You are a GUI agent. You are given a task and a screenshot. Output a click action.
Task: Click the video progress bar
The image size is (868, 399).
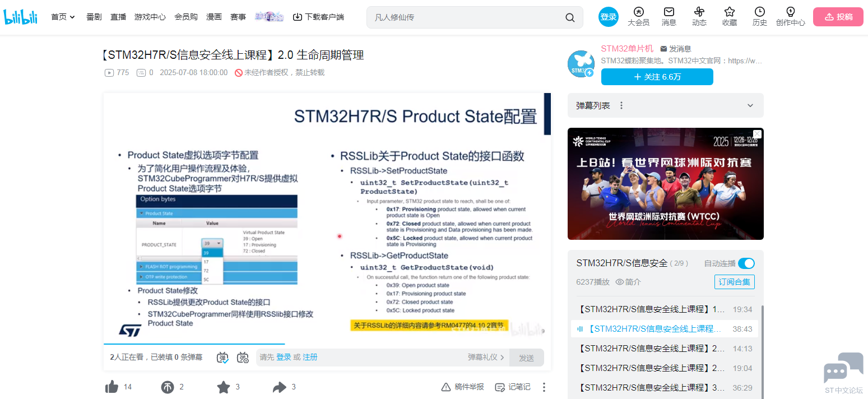[327, 344]
